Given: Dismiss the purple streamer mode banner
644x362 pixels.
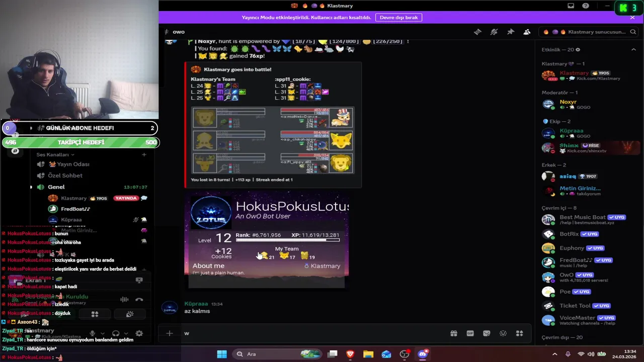Looking at the screenshot, I should point(632,17).
